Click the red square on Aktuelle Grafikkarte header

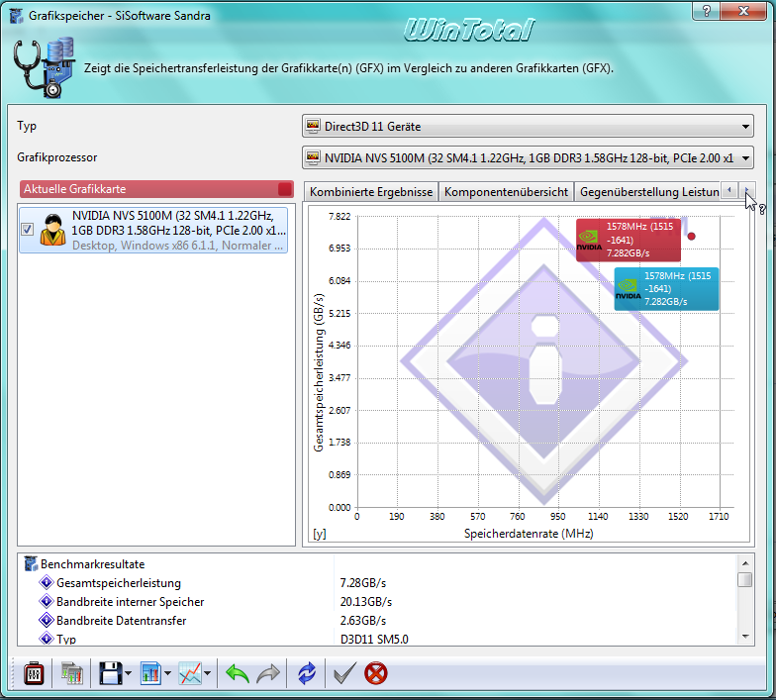coord(285,189)
